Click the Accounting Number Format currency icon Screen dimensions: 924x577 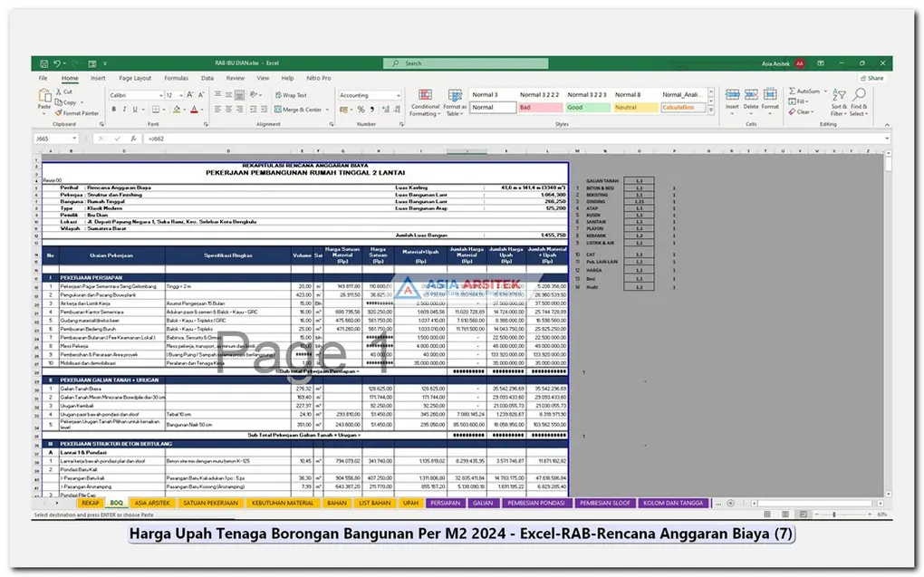tap(343, 110)
